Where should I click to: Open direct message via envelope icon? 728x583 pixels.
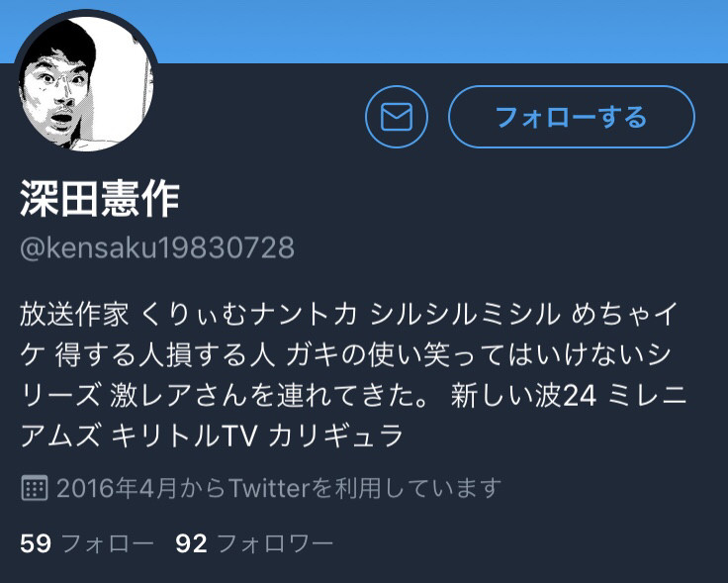tap(397, 117)
